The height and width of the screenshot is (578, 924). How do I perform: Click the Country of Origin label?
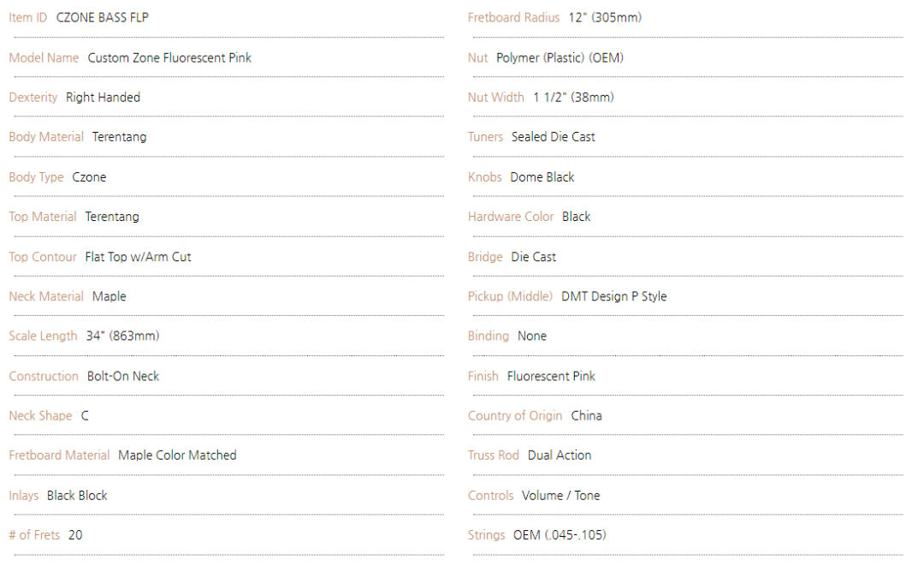pyautogui.click(x=515, y=416)
